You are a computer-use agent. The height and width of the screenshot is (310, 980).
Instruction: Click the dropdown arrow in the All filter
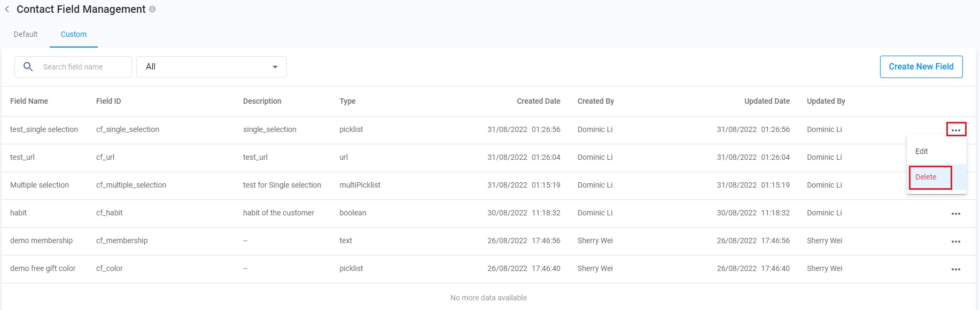coord(275,67)
